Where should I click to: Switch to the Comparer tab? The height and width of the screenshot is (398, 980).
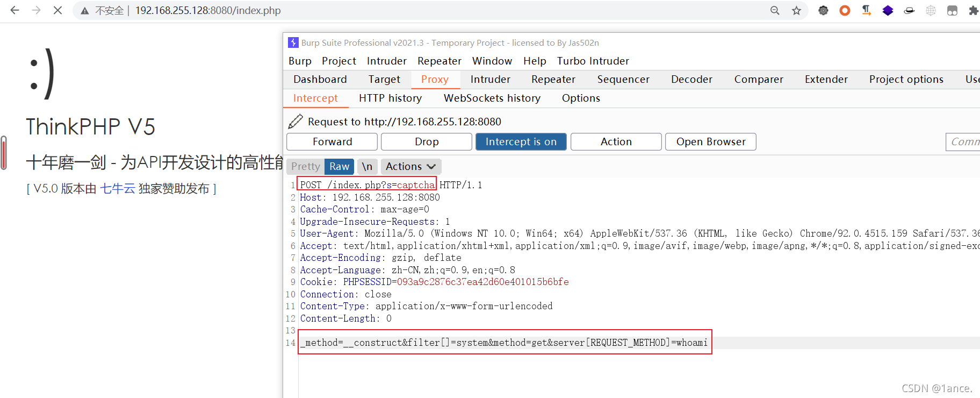759,79
